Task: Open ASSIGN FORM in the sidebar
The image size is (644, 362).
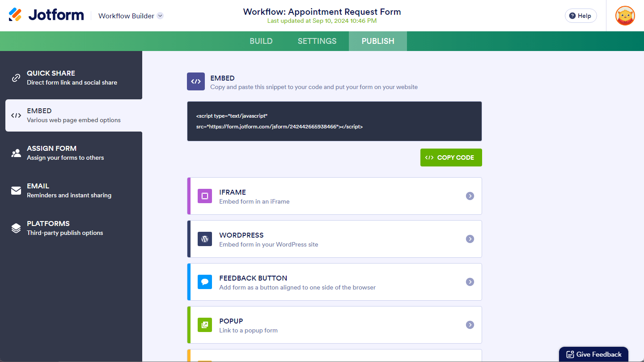Action: [x=71, y=153]
